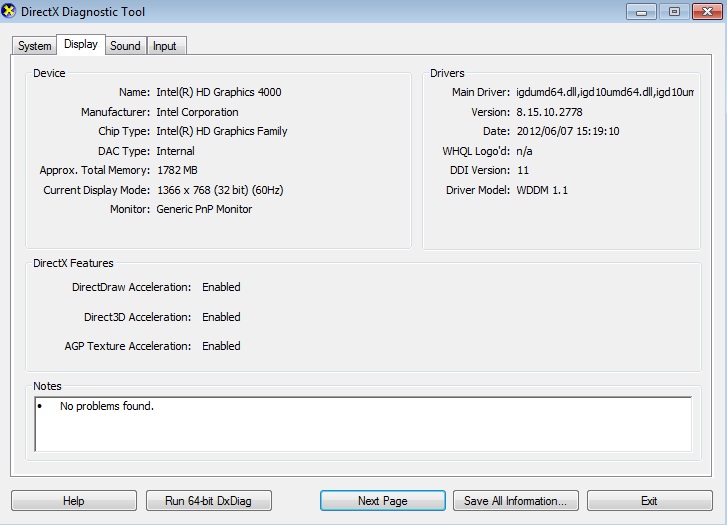Click AGP Texture Acceleration 'Enabled' value
727x525 pixels.
pyautogui.click(x=221, y=346)
